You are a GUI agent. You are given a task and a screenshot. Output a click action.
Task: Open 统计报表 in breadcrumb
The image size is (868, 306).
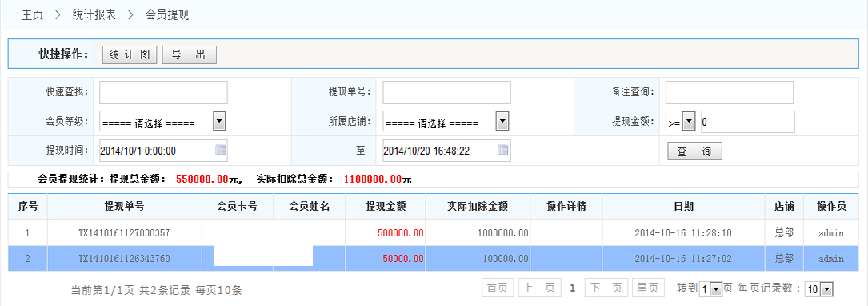94,15
